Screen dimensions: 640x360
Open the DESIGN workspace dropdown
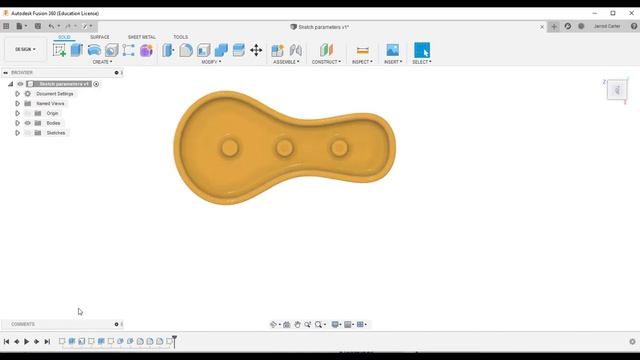25,49
